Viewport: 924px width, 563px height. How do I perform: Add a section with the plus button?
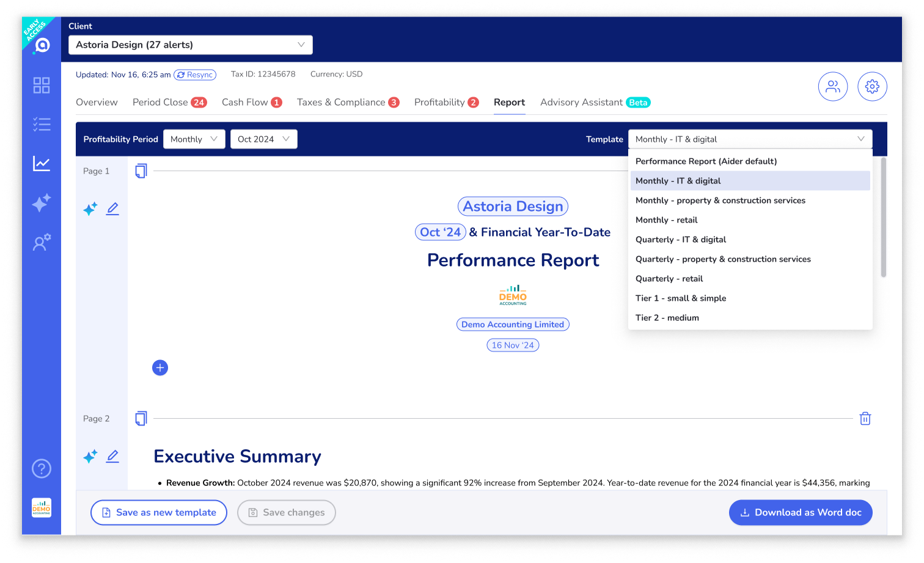point(160,368)
